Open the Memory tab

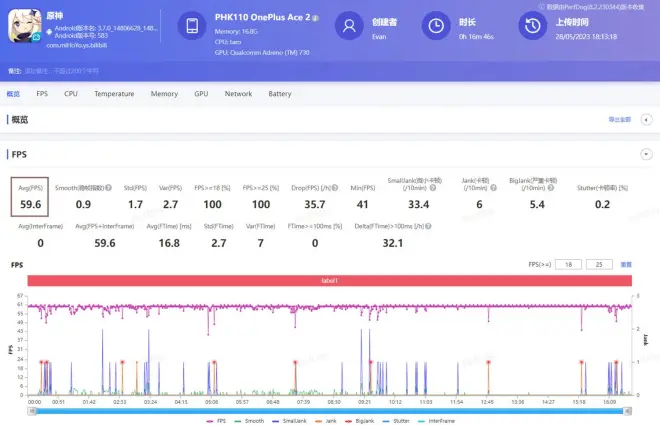coord(164,93)
